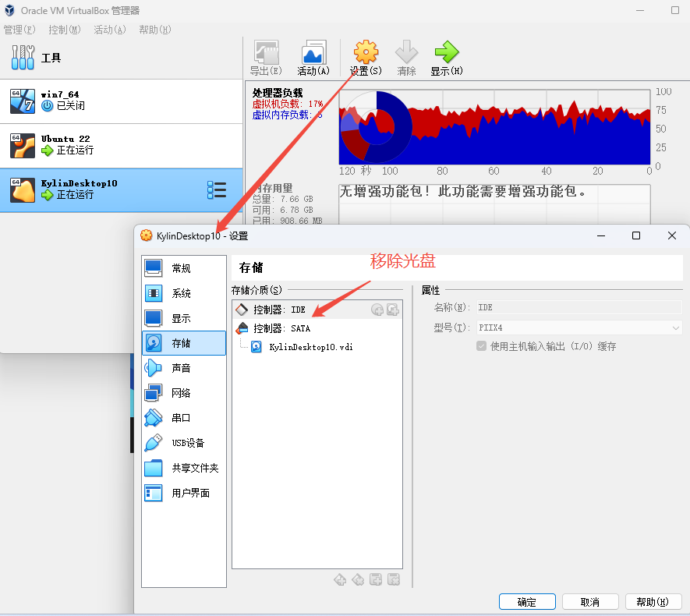Select the Ubuntu 22 virtual machine
The height and width of the screenshot is (616, 690).
tap(121, 146)
